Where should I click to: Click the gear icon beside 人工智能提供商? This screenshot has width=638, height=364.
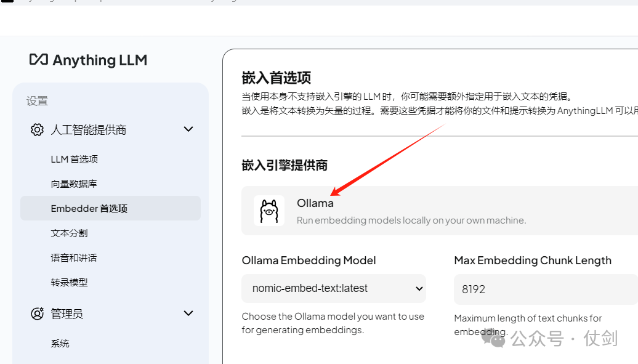(x=37, y=130)
